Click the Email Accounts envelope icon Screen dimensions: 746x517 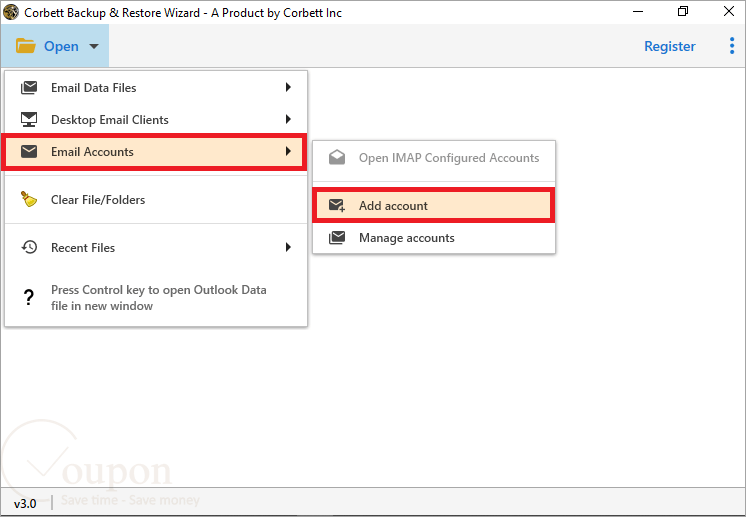coord(29,152)
